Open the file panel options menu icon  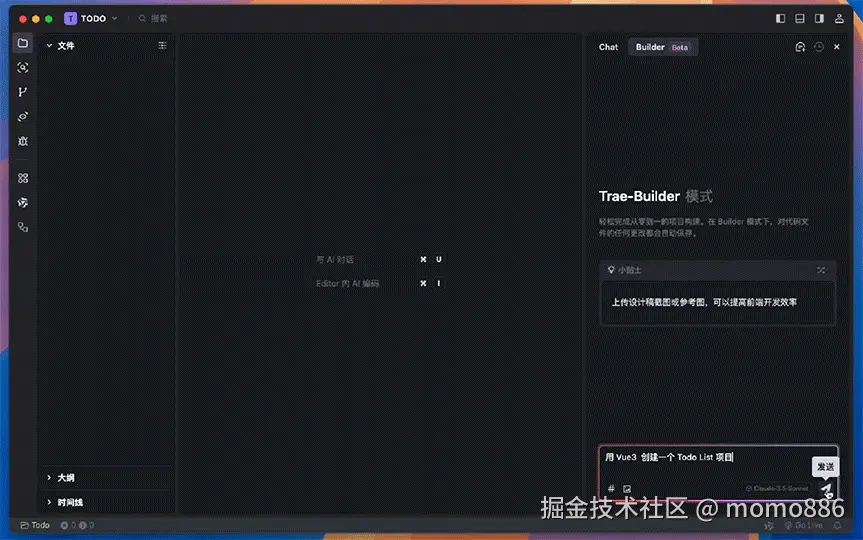(162, 46)
